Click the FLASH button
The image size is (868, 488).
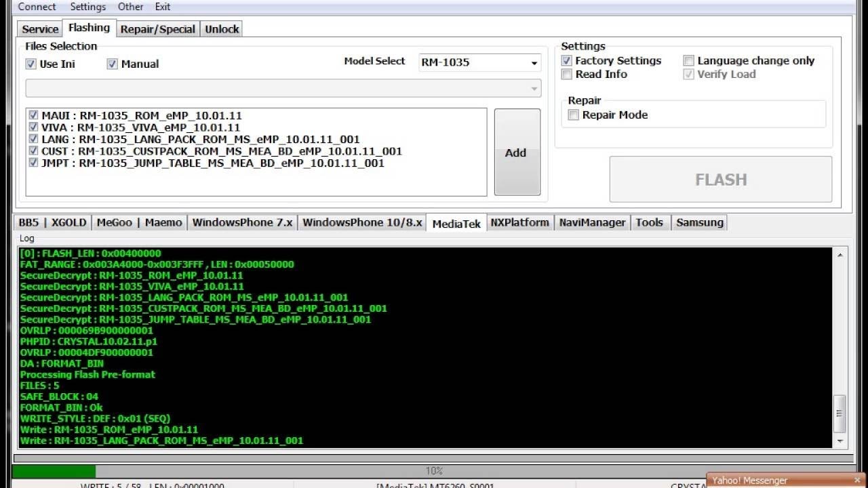720,179
